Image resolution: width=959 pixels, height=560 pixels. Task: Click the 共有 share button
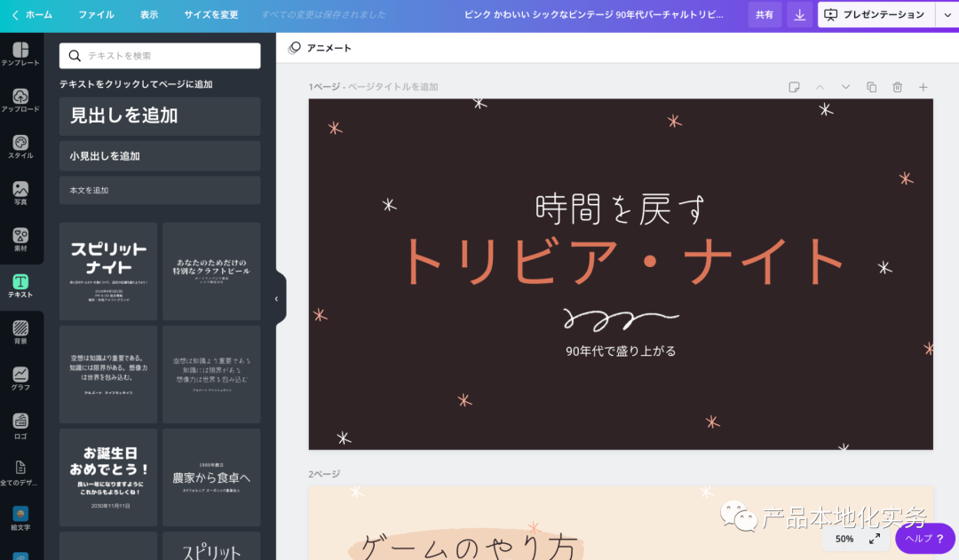point(764,15)
